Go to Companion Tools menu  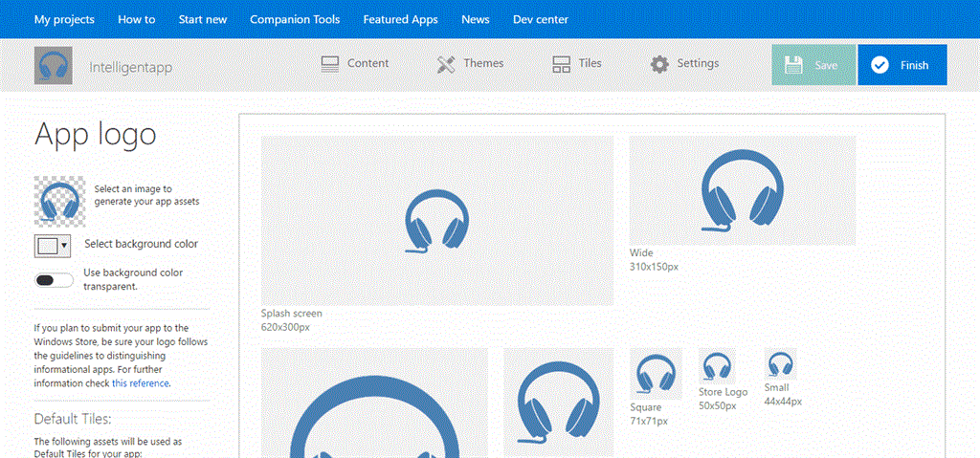(x=295, y=19)
